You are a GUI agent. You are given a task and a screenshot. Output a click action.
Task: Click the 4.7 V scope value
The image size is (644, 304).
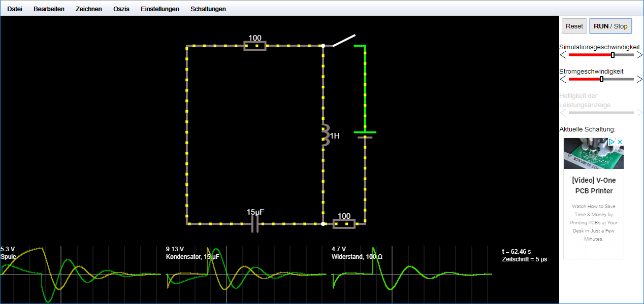(x=339, y=249)
